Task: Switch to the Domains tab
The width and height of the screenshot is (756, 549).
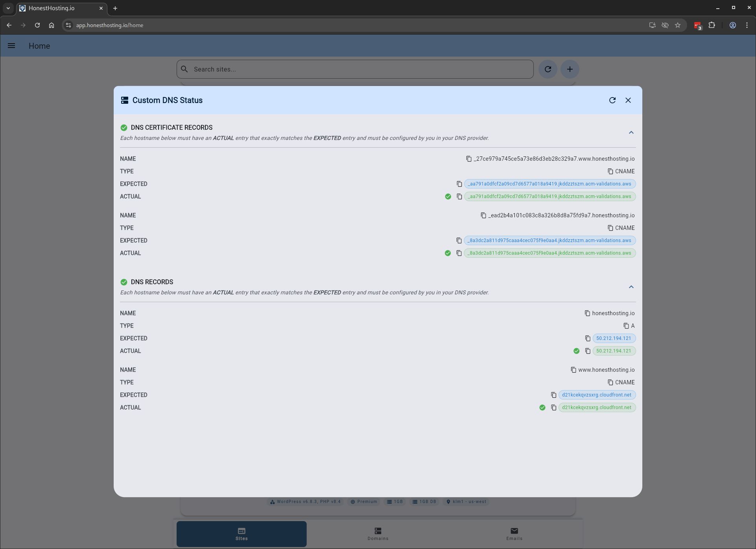Action: click(x=378, y=534)
